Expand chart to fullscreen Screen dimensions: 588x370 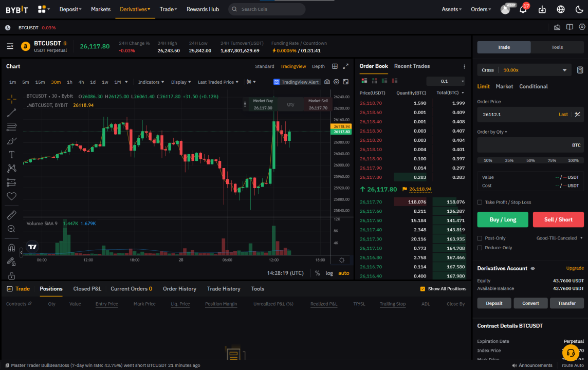pos(345,66)
